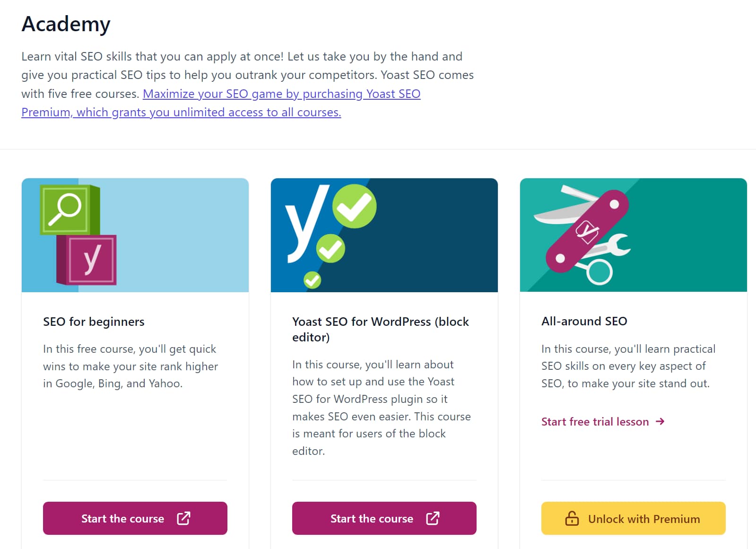Click the external link icon on first Start the course button
This screenshot has width=756, height=549.
pyautogui.click(x=184, y=518)
